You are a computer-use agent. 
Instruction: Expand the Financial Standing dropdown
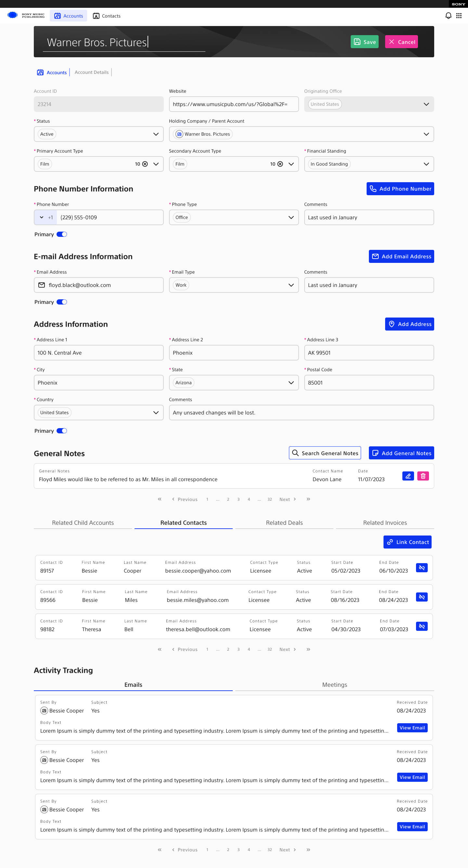coord(426,164)
